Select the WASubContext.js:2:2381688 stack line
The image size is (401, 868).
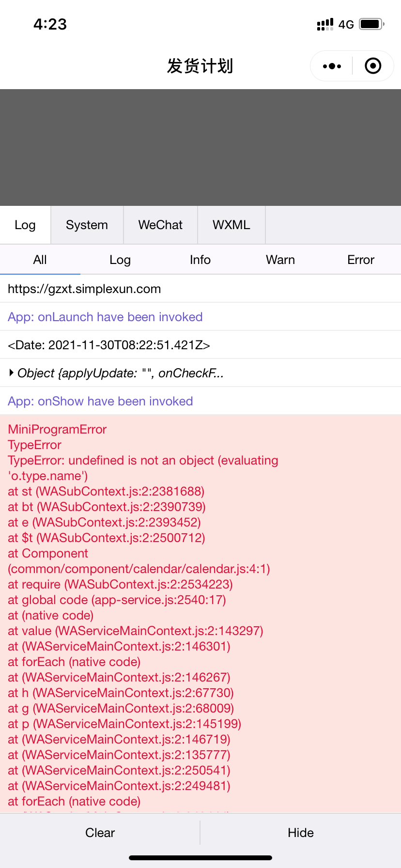tap(106, 491)
